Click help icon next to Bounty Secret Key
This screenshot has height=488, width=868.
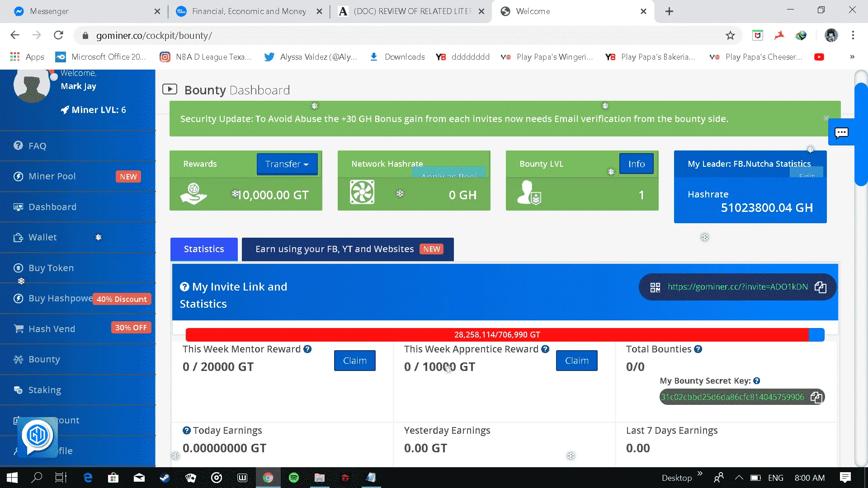(x=757, y=381)
